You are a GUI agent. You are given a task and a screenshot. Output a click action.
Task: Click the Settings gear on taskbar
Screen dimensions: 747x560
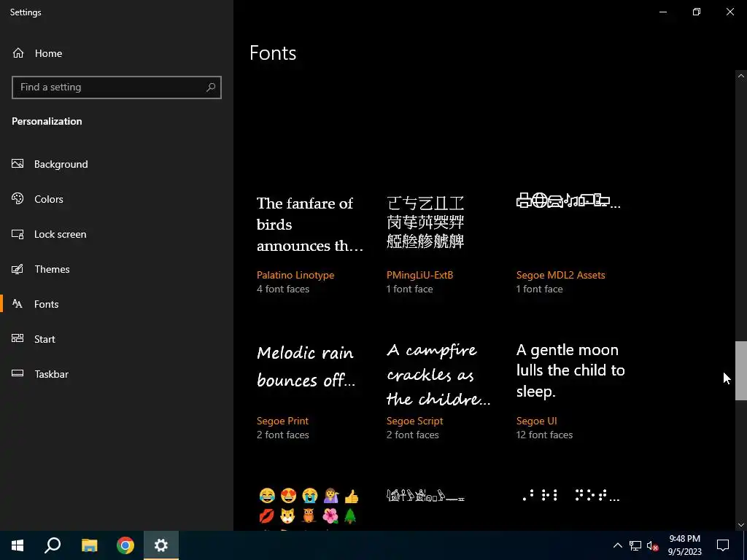pos(161,545)
